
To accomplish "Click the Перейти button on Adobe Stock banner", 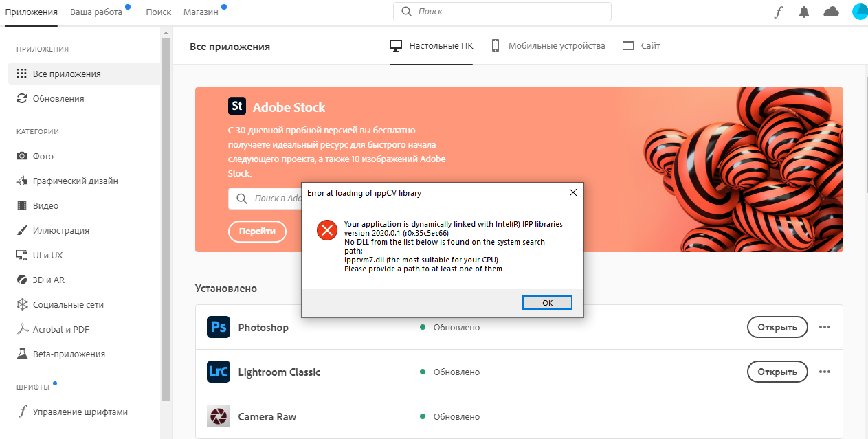I will point(257,232).
